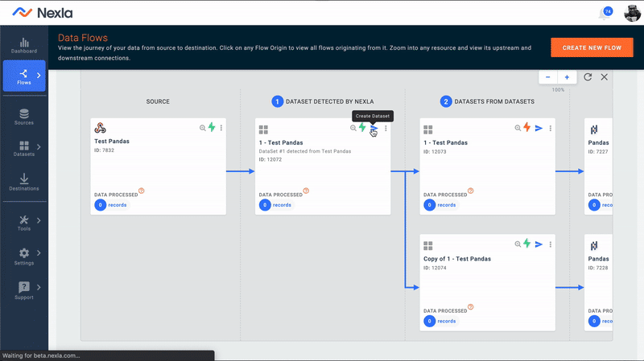Screen dimensions: 644x361
Task: Refresh the flow view
Action: point(588,77)
